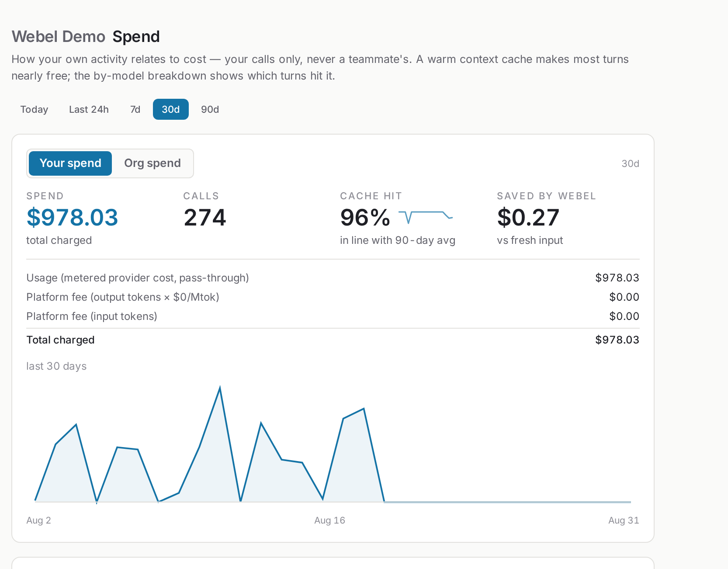Click the cache hit sparkline chart
Image resolution: width=728 pixels, height=569 pixels.
[426, 217]
